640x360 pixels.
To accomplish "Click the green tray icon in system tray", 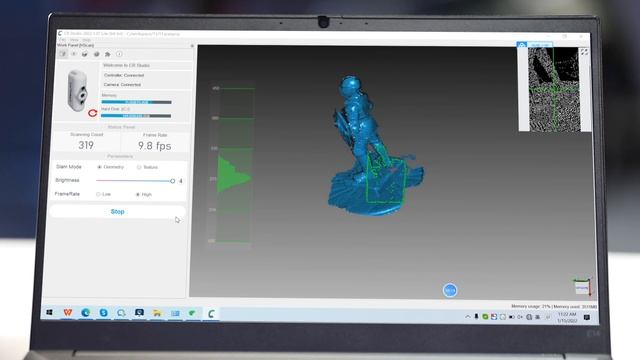I will click(x=485, y=317).
